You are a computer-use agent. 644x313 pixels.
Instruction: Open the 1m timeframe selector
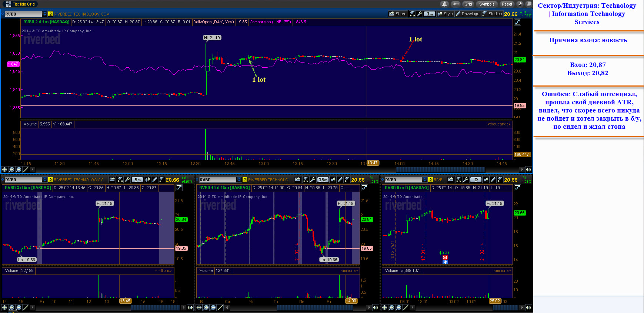click(x=430, y=14)
